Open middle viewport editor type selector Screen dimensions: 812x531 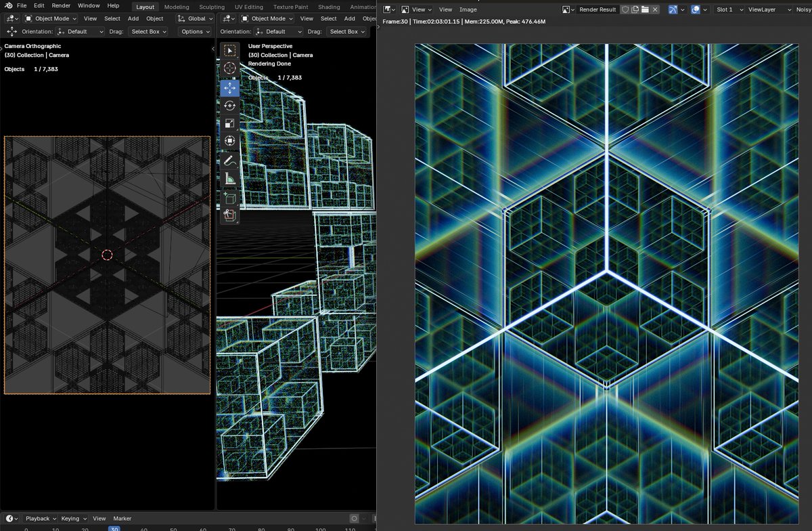(228, 18)
